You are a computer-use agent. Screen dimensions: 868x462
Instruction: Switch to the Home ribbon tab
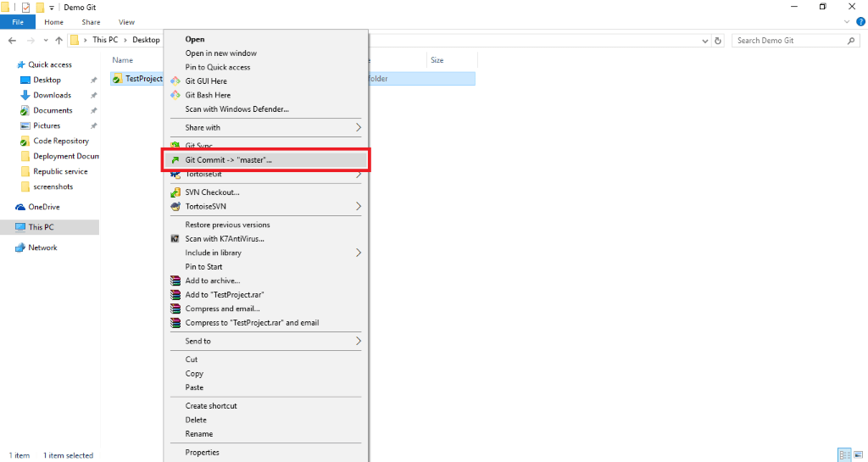[x=53, y=22]
